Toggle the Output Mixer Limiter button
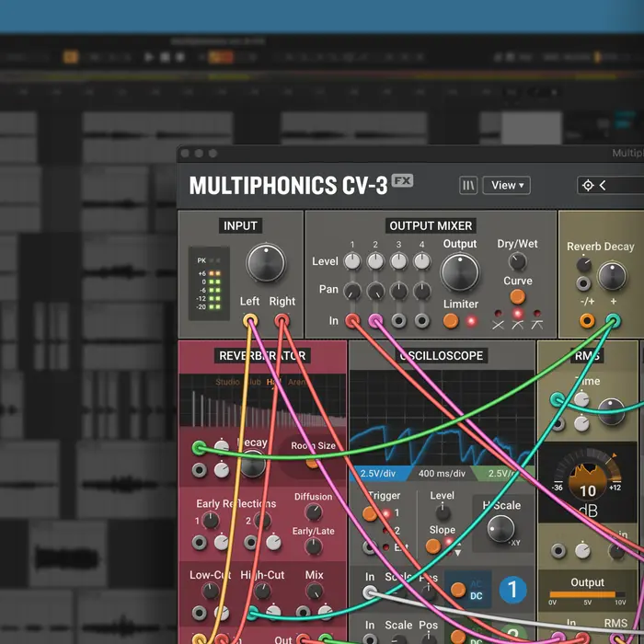The height and width of the screenshot is (644, 644). coord(451,321)
